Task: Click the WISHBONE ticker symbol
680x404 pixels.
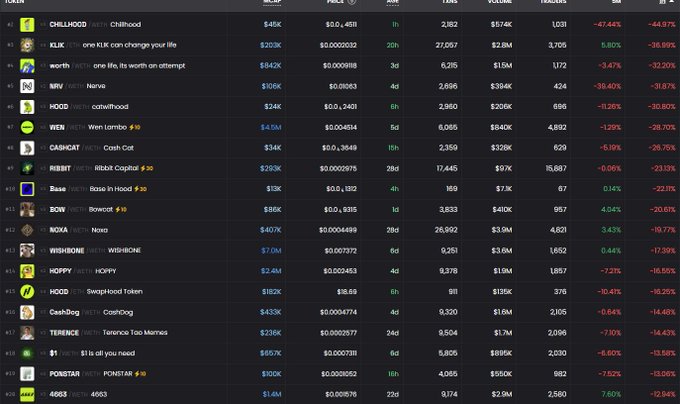Action: click(67, 251)
